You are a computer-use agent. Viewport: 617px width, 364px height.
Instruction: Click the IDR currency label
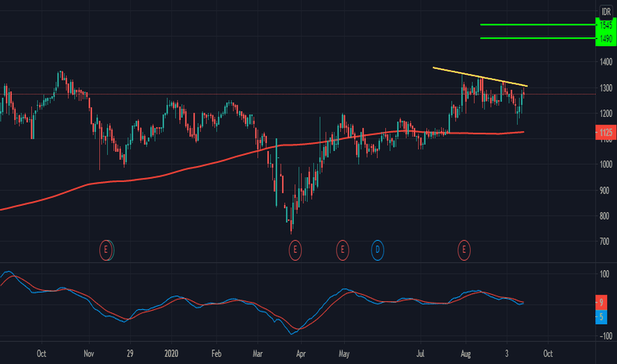click(606, 12)
